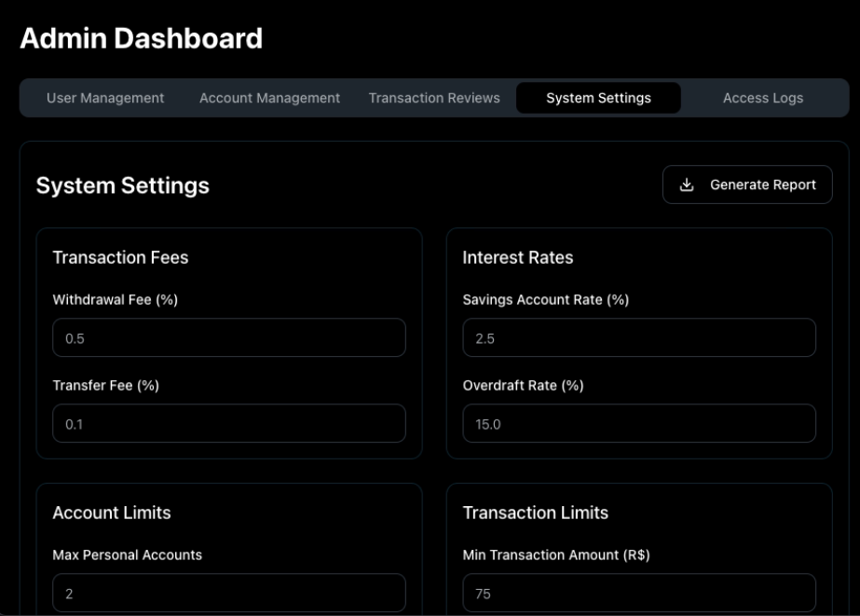Click the Admin Dashboard page heading
This screenshot has width=860, height=616.
pyautogui.click(x=142, y=38)
